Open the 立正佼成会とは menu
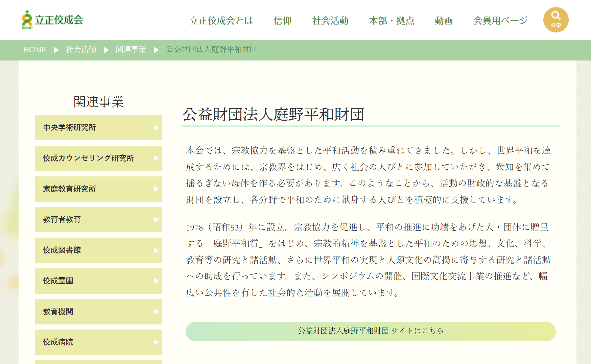Viewport: 591px width, 364px height. (221, 21)
